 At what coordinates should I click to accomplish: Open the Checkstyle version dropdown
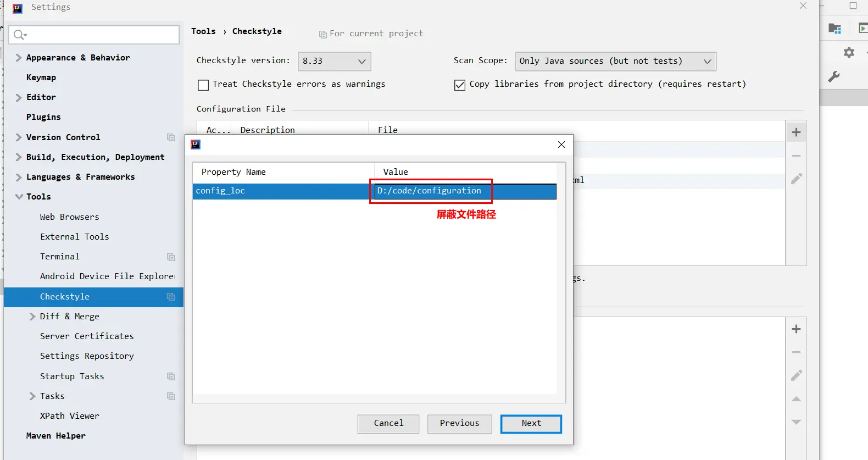tap(335, 62)
